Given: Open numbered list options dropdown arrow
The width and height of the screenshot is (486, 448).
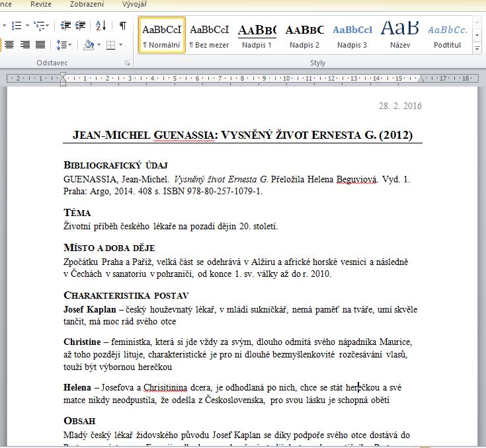Looking at the screenshot, I should [x=27, y=25].
